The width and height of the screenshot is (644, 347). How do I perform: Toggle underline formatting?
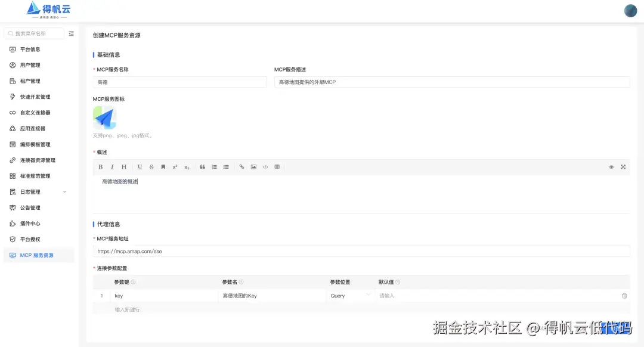[140, 167]
